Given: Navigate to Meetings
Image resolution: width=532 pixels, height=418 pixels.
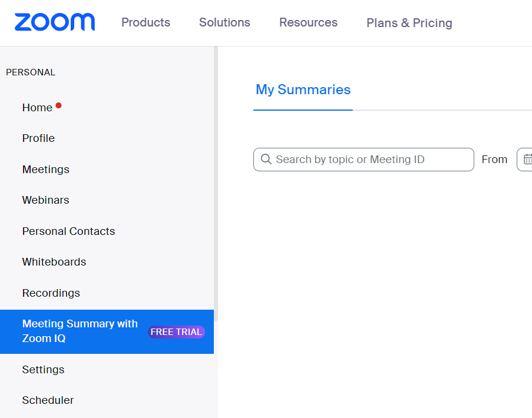Looking at the screenshot, I should coord(45,169).
